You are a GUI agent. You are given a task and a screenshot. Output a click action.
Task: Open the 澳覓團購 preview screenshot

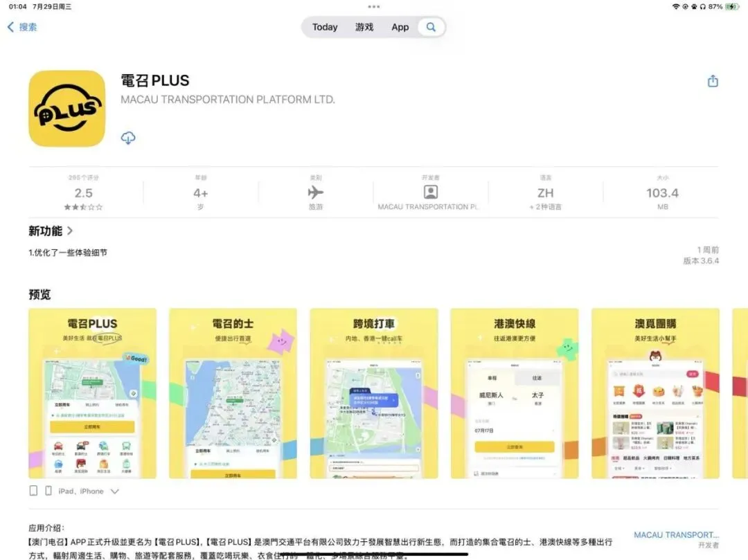655,393
